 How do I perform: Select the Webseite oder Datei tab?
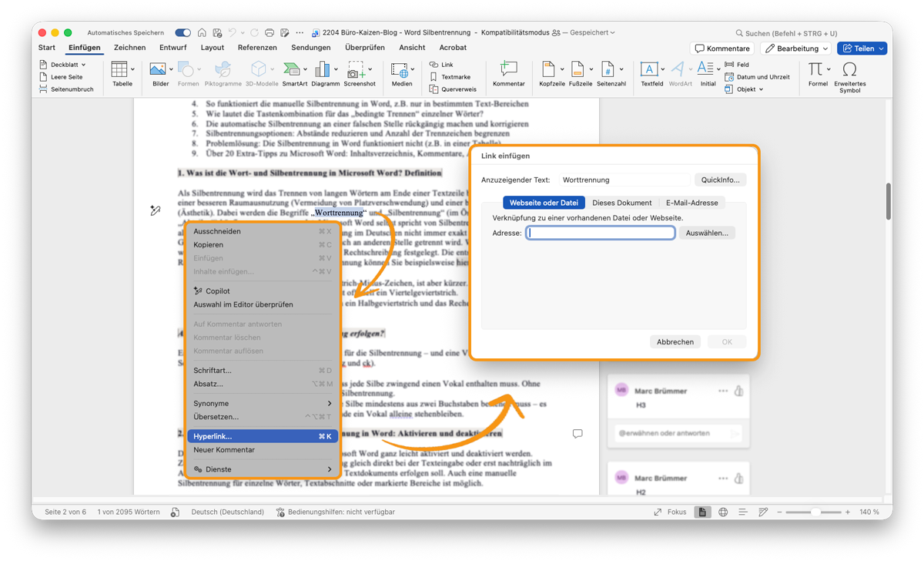(x=544, y=202)
